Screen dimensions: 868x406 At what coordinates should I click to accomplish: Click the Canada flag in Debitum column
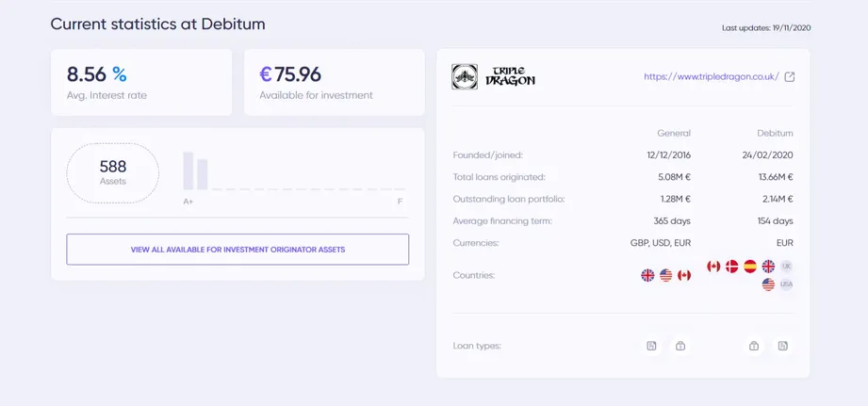coord(713,266)
